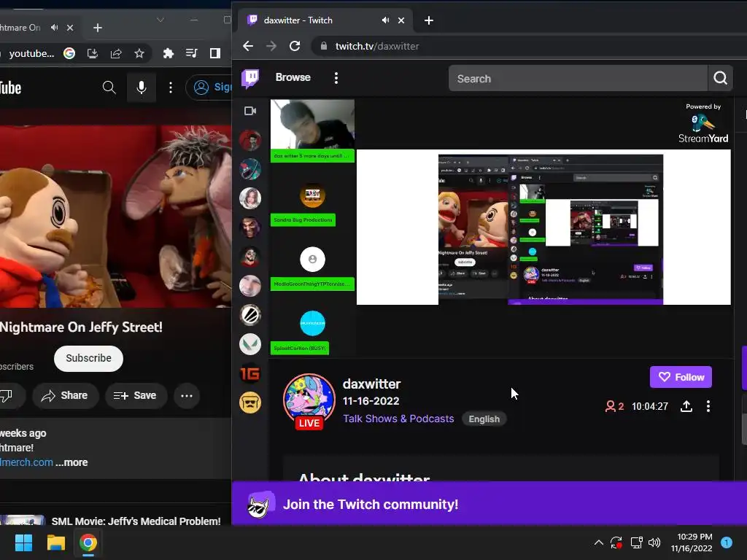The width and height of the screenshot is (747, 560).
Task: Open SML Movie: Jeffy's Medical Problem video
Action: coord(136,521)
